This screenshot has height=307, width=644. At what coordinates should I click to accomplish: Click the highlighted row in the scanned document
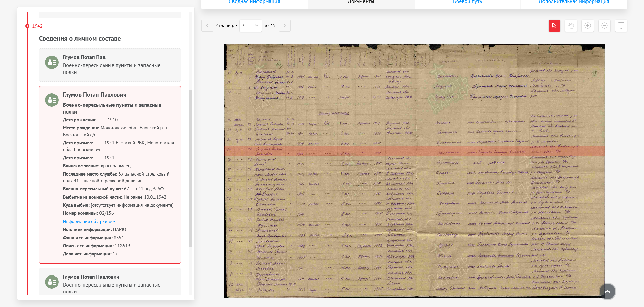click(x=414, y=151)
